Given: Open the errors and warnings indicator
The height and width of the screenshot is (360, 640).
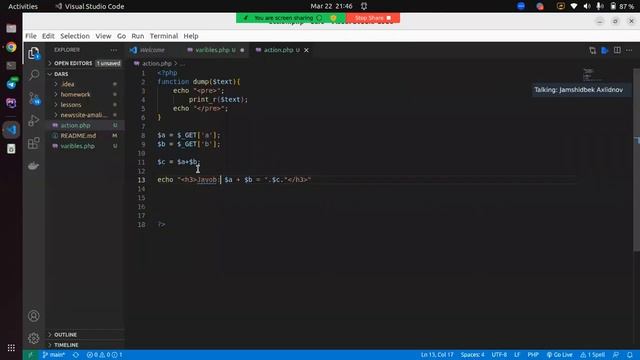Looking at the screenshot, I should (104, 355).
